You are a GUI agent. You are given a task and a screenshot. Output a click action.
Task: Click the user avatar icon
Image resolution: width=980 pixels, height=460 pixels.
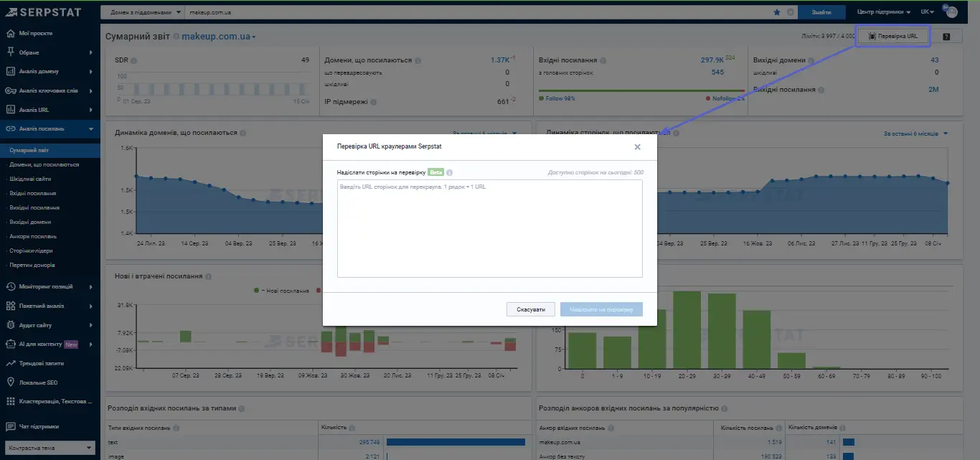[951, 12]
